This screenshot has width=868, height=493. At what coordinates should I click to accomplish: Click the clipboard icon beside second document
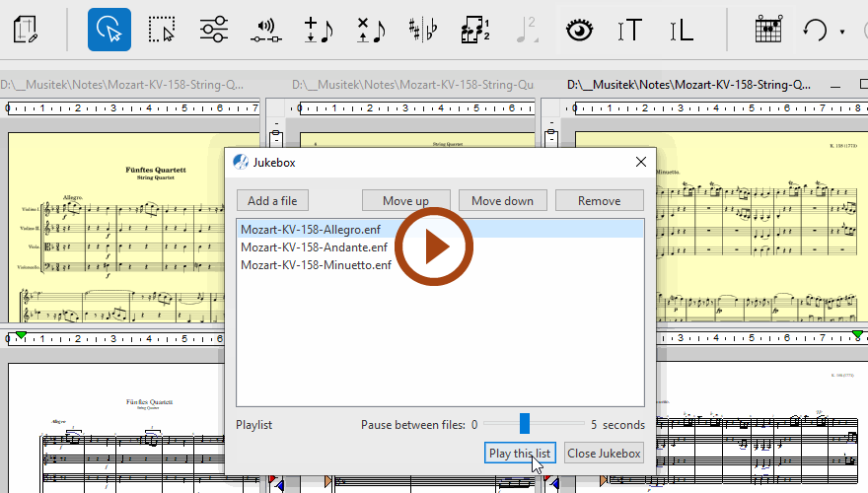tap(275, 138)
